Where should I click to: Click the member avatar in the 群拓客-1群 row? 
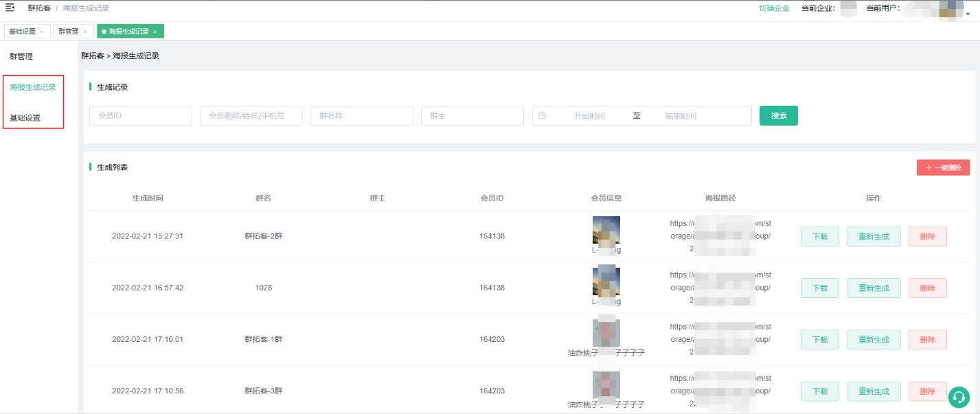tap(606, 332)
